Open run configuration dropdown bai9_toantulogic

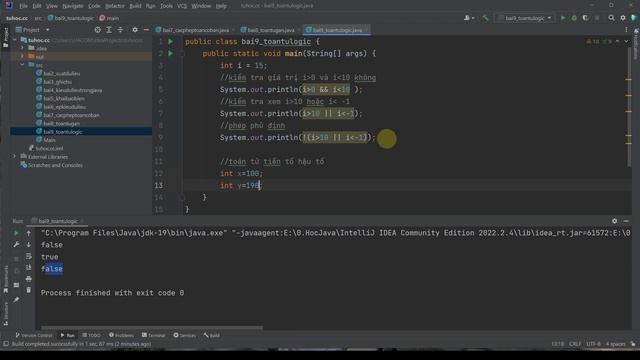(524, 18)
